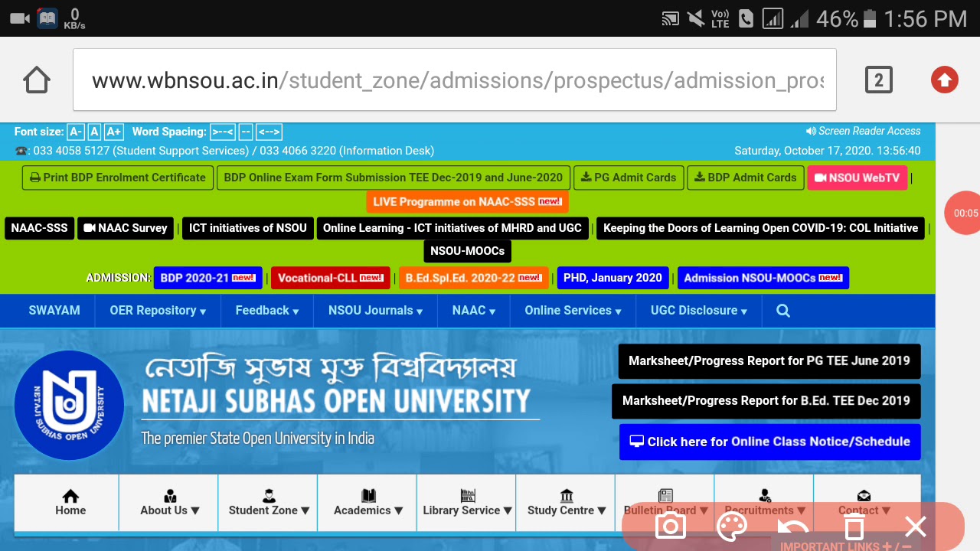Go to Home in main navigation
The image size is (980, 551).
point(70,502)
